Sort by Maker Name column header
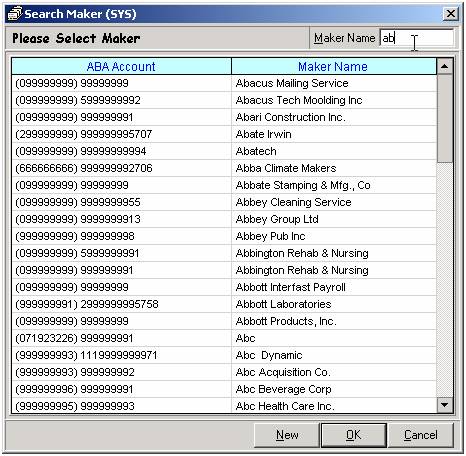Screen dimensions: 466x456 pos(334,66)
